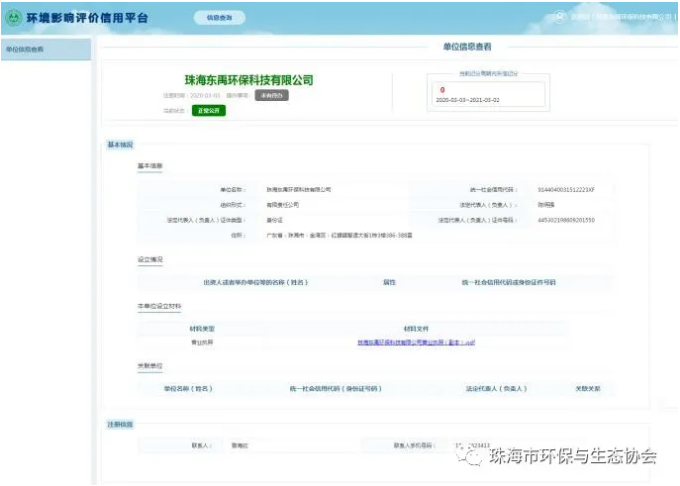Click the 有限责任公司 organization form value
This screenshot has width=680, height=486.
tap(282, 205)
